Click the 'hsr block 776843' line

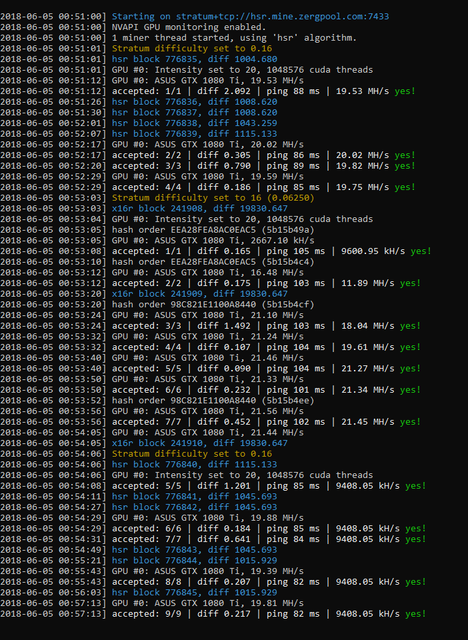139,549
